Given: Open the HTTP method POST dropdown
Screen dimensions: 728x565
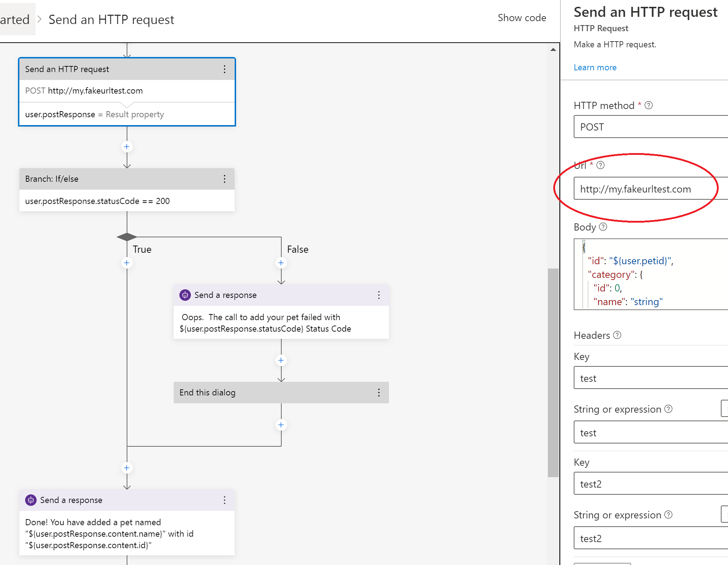Looking at the screenshot, I should 650,127.
